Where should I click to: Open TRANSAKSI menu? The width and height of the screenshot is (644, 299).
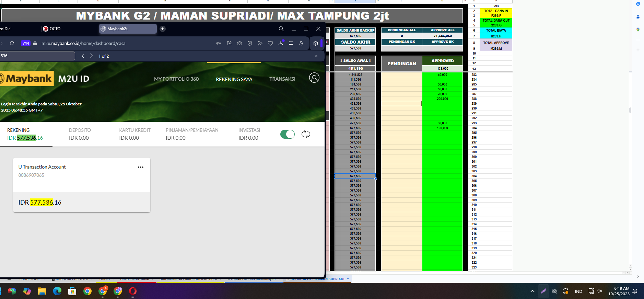tap(282, 79)
